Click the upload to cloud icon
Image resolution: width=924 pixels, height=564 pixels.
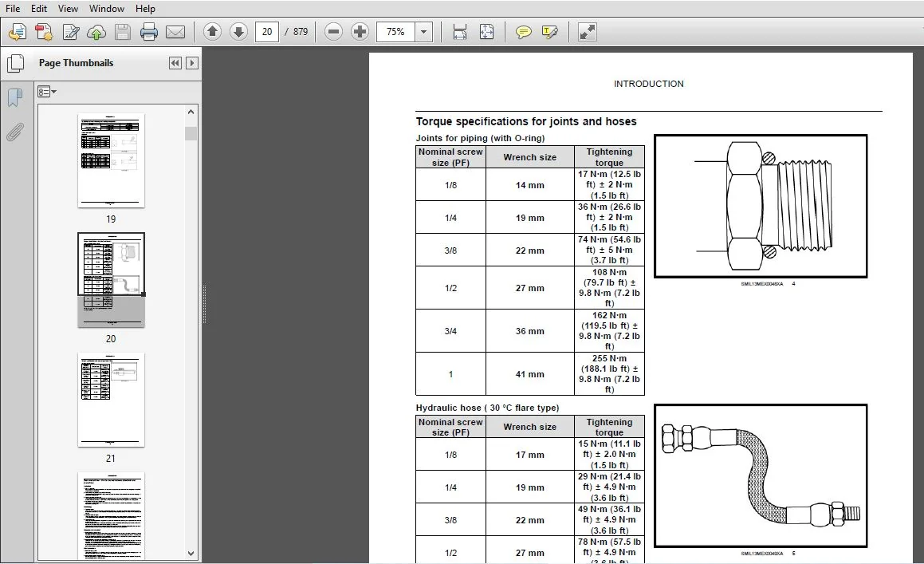[x=96, y=32]
